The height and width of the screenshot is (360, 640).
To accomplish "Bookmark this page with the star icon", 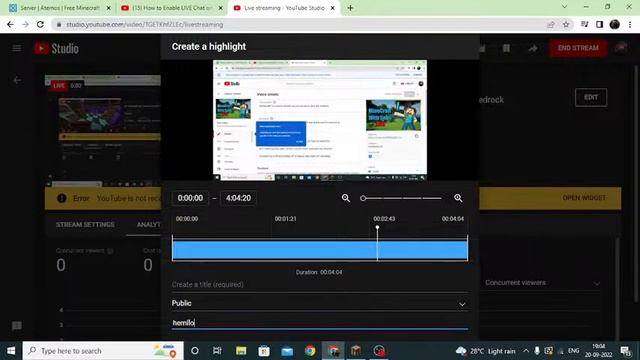I will 566,24.
